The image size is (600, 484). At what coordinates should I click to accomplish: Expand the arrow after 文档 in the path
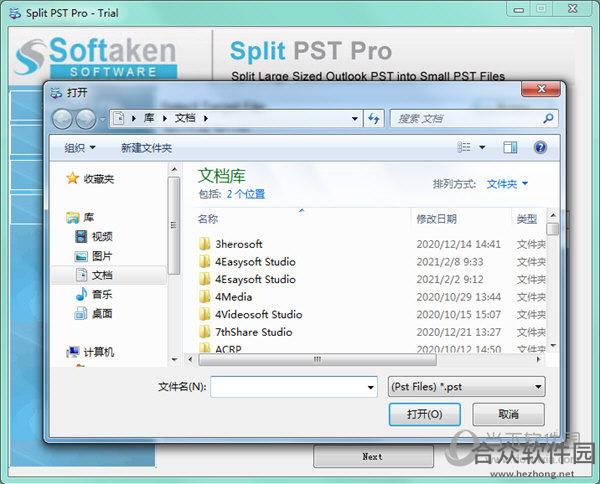(206, 119)
